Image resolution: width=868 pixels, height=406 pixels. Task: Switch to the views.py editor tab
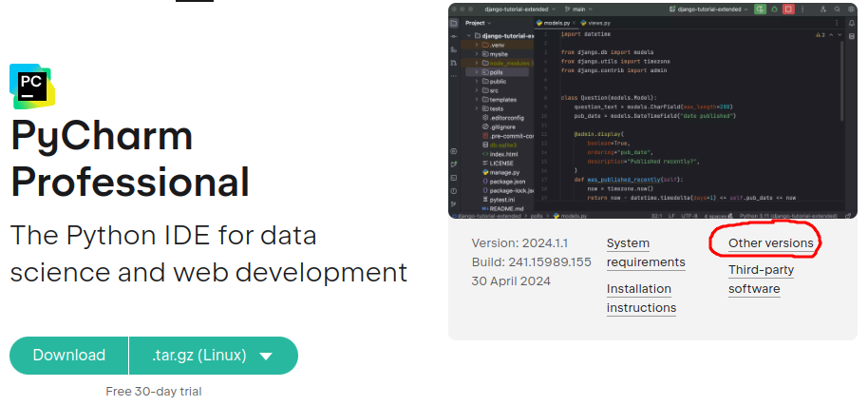pyautogui.click(x=595, y=23)
